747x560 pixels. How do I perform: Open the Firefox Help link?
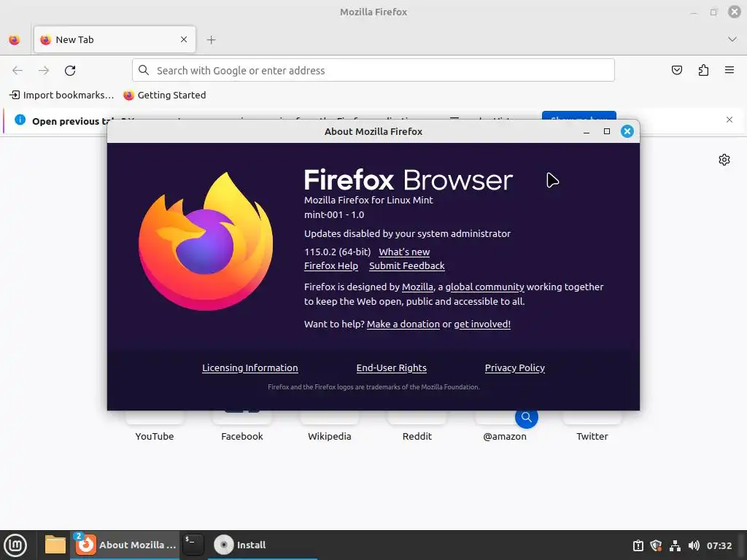(331, 265)
